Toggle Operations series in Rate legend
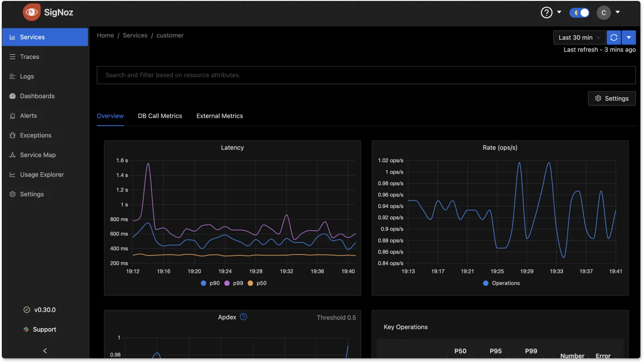 (501, 283)
